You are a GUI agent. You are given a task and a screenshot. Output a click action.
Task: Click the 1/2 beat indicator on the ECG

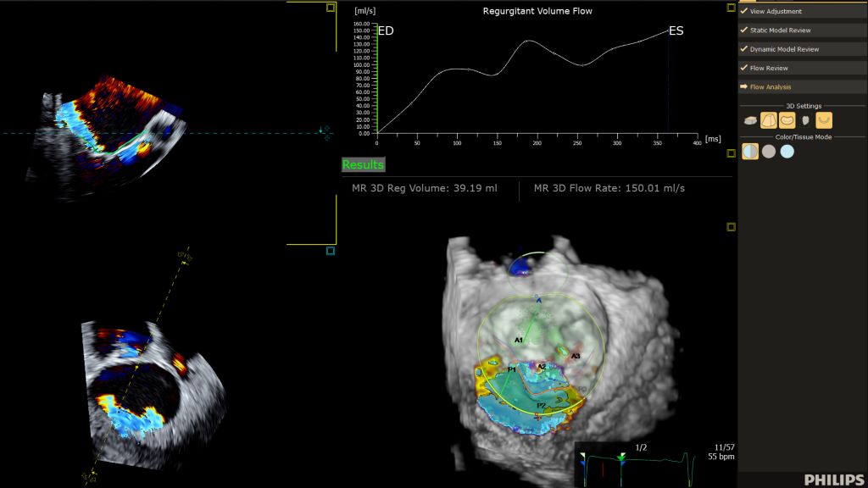641,447
